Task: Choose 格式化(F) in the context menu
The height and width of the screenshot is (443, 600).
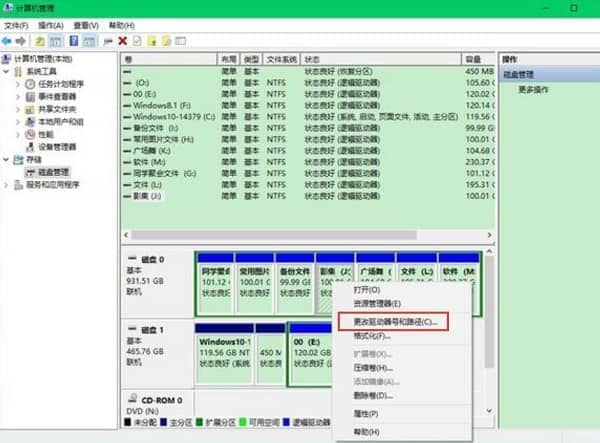Action: [x=372, y=336]
